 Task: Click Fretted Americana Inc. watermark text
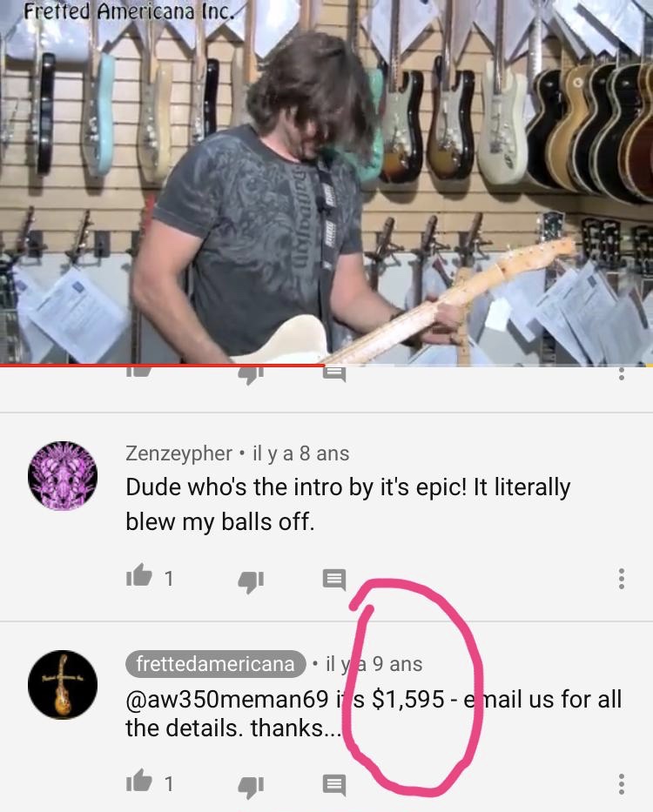(x=129, y=11)
